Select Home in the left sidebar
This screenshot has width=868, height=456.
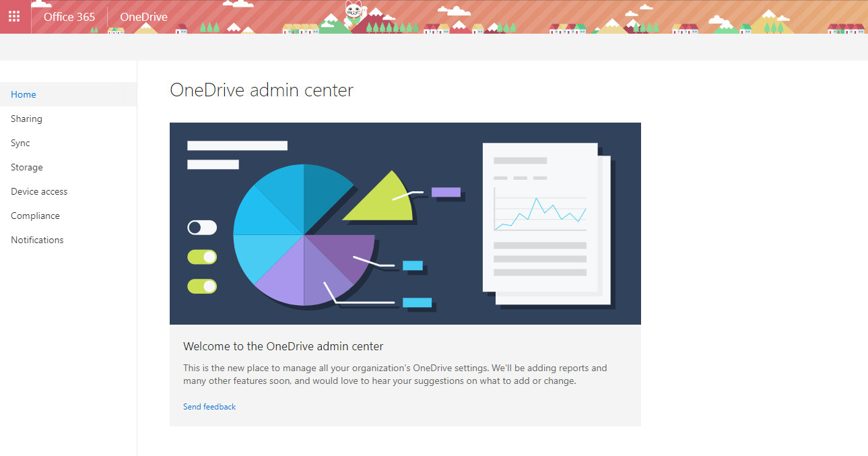[23, 94]
